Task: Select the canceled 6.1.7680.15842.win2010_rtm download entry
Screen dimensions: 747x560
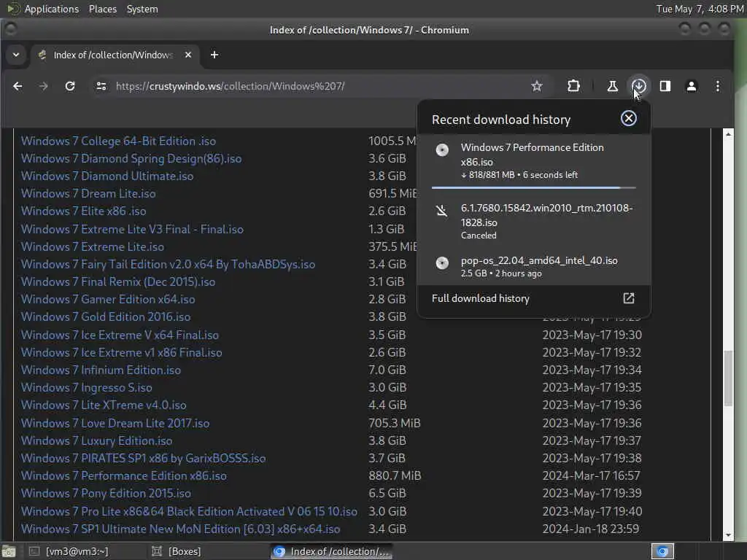Action: [533, 222]
